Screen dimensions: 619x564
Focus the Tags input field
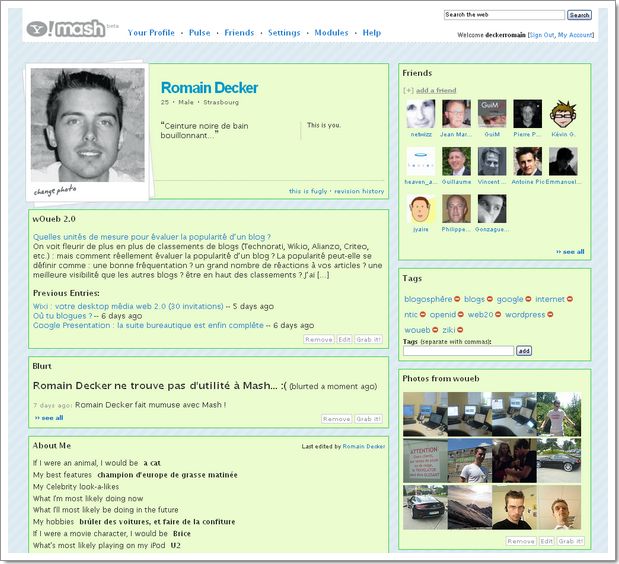458,350
